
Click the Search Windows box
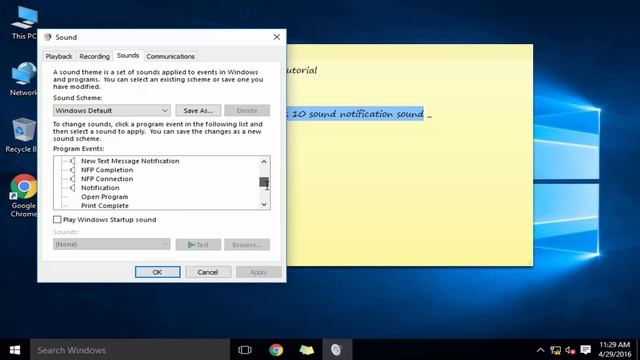[130, 350]
